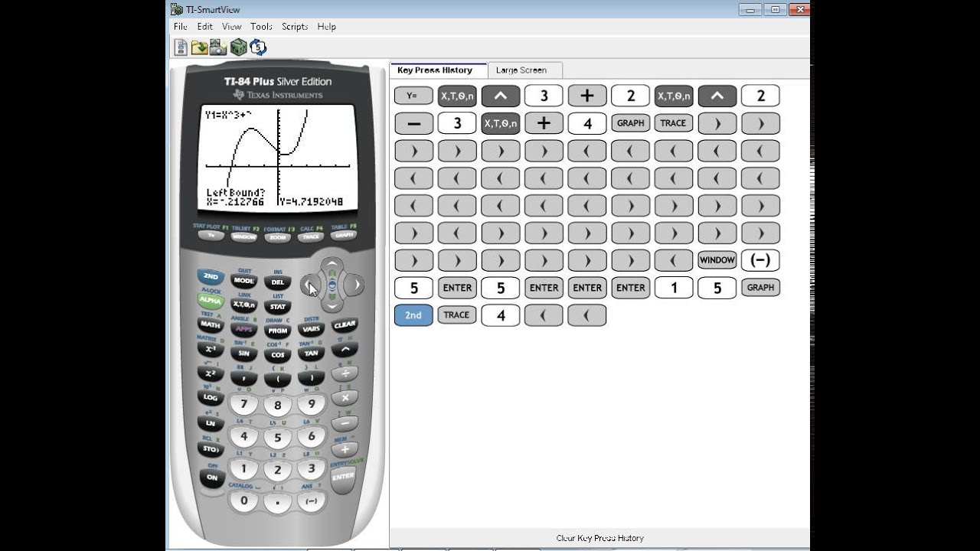Click the green ALPHA key on the calculator
This screenshot has width=980, height=551.
tap(210, 301)
